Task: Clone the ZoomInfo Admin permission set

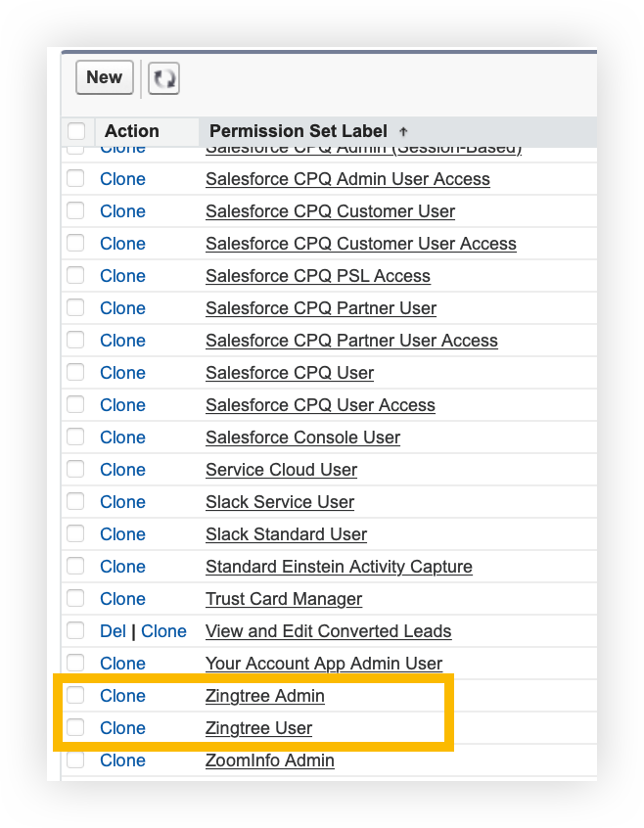Action: 122,760
